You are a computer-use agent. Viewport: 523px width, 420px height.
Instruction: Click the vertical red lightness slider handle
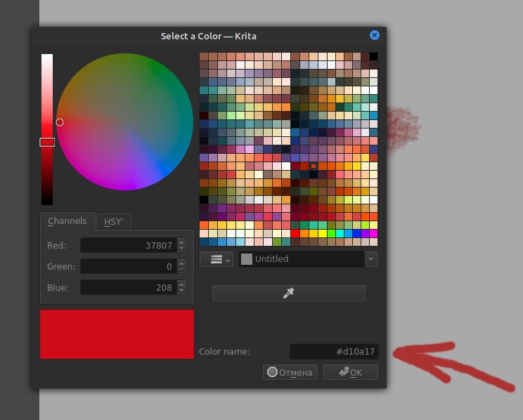(47, 143)
